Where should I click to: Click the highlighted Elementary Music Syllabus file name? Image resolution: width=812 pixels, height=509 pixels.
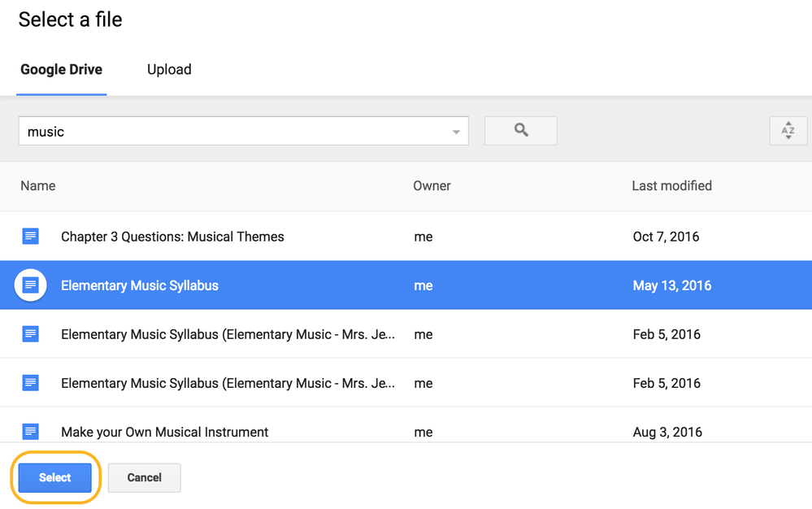coord(140,285)
